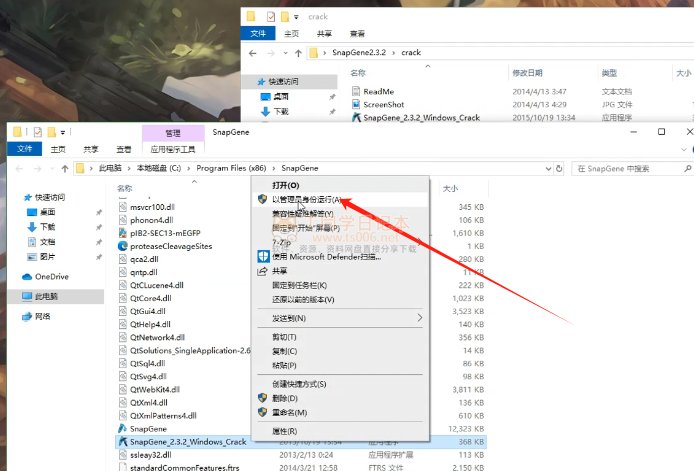The image size is (694, 471).
Task: Select SnapGene_2.3.2_Windows_Crack in crack window
Action: tap(421, 118)
